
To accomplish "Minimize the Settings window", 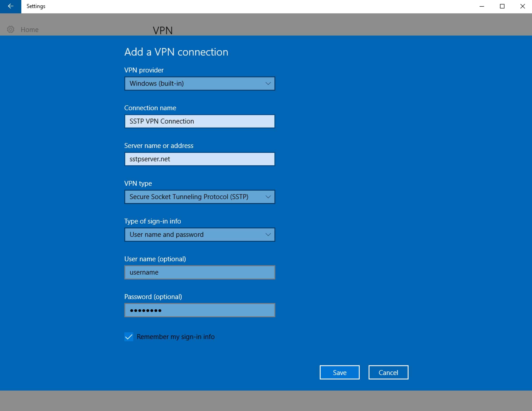I will [x=482, y=6].
